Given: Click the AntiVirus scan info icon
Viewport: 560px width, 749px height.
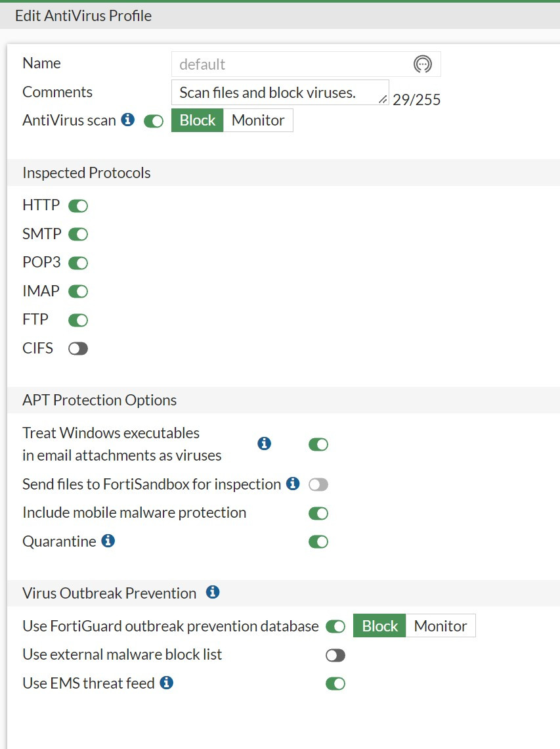Looking at the screenshot, I should pyautogui.click(x=128, y=120).
